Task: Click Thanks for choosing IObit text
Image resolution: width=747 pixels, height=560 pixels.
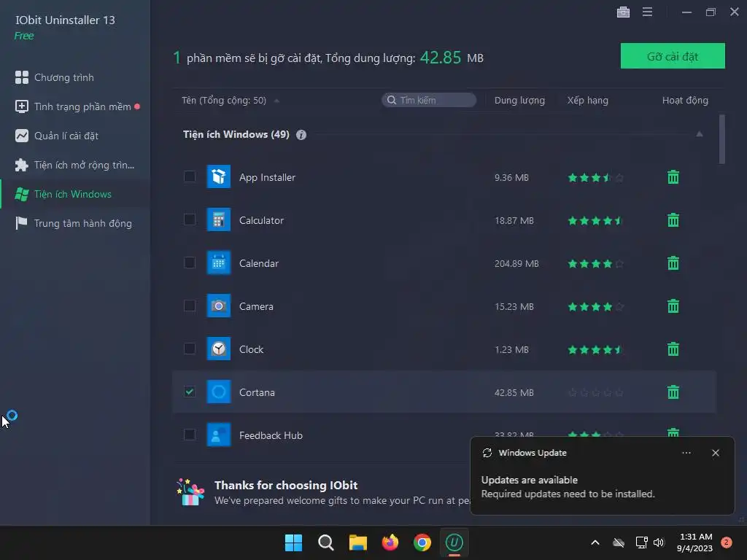Action: coord(286,485)
